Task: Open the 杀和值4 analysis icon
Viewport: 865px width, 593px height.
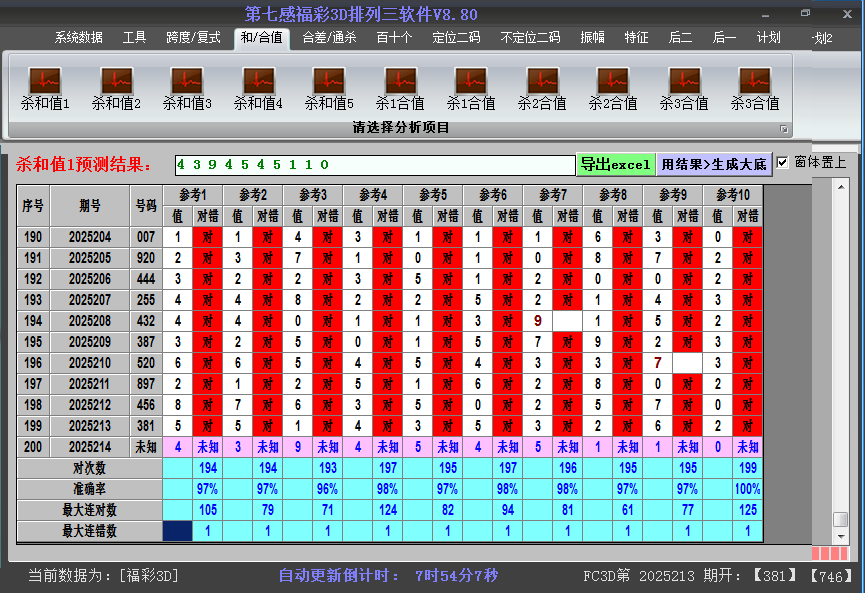Action: [x=258, y=89]
